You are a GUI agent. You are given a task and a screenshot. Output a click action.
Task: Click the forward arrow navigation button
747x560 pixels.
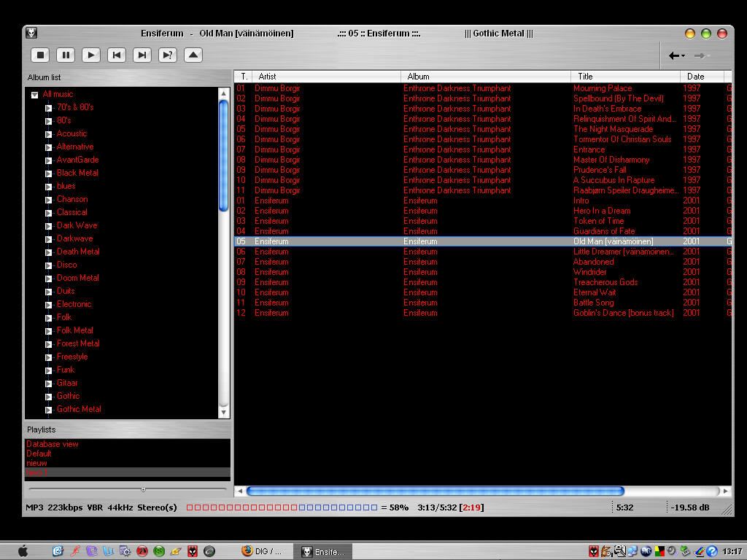pos(701,55)
